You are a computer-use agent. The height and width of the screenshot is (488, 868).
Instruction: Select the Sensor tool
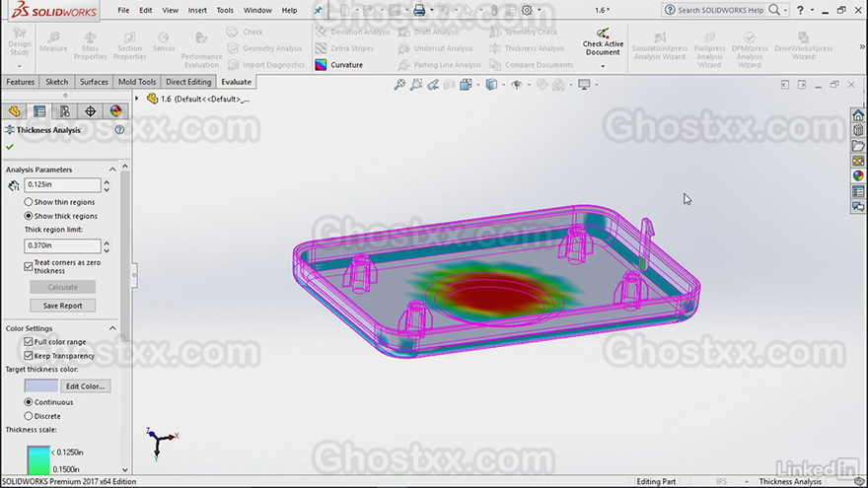(x=164, y=42)
